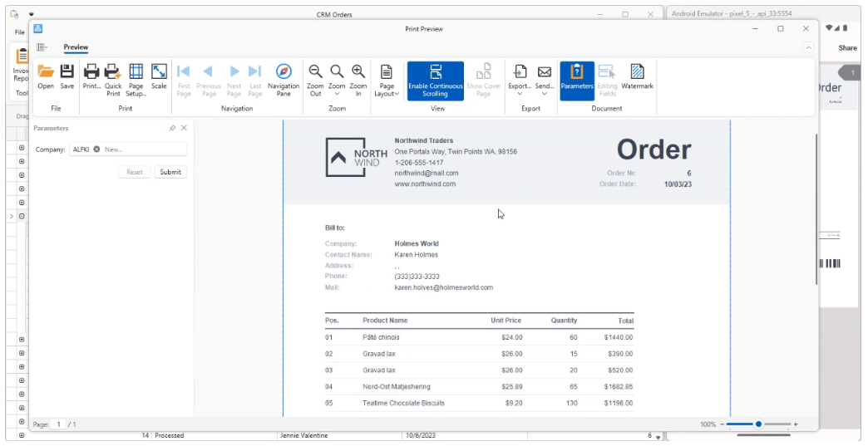The width and height of the screenshot is (868, 446).
Task: Click Teatime Chocolate Biscuits product row
Action: (480, 403)
